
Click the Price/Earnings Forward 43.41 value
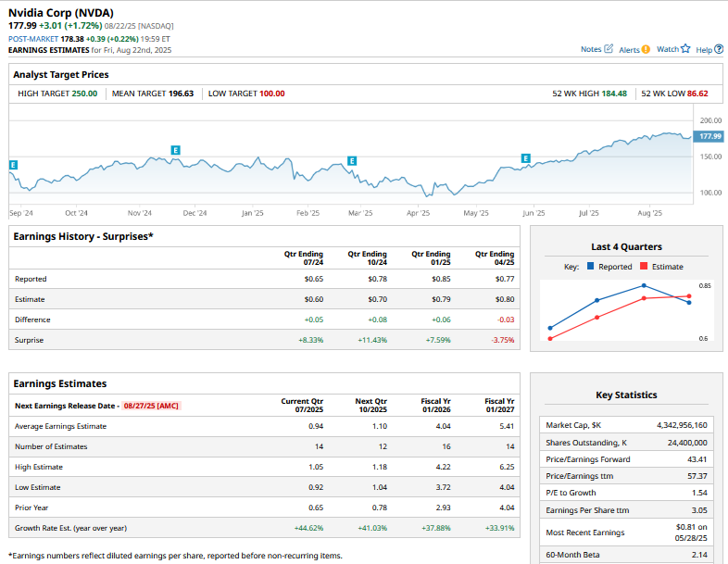point(697,459)
